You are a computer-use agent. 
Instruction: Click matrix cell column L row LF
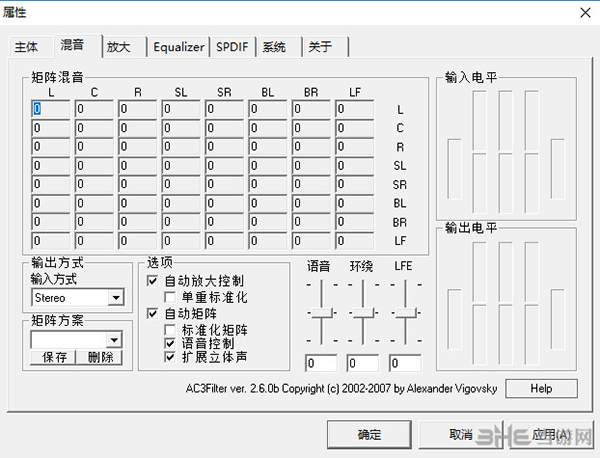pyautogui.click(x=51, y=241)
